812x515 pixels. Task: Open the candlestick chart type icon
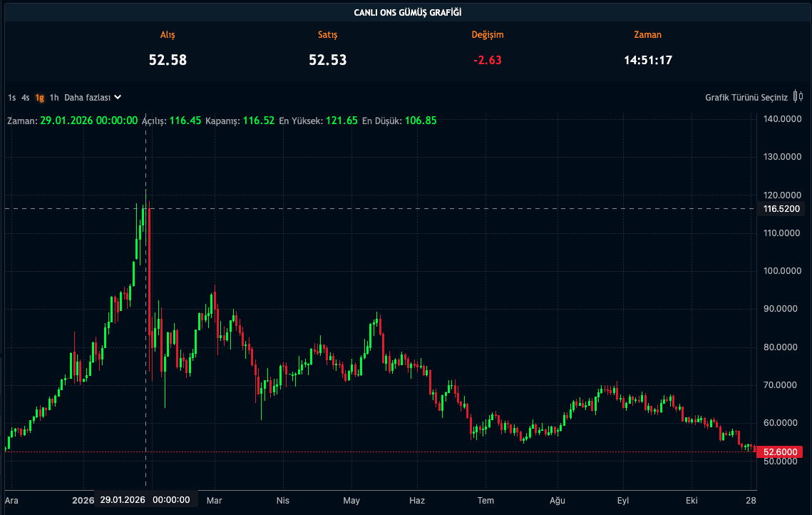click(x=798, y=96)
